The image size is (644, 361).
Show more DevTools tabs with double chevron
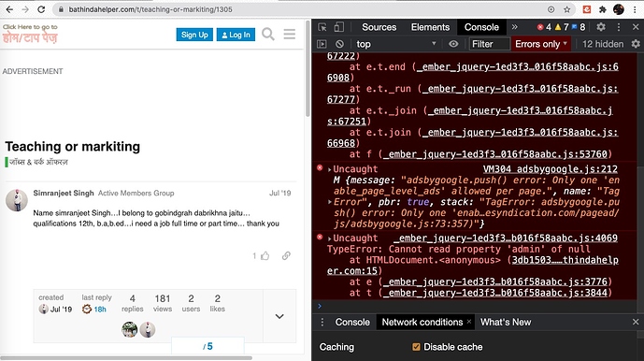tap(515, 27)
